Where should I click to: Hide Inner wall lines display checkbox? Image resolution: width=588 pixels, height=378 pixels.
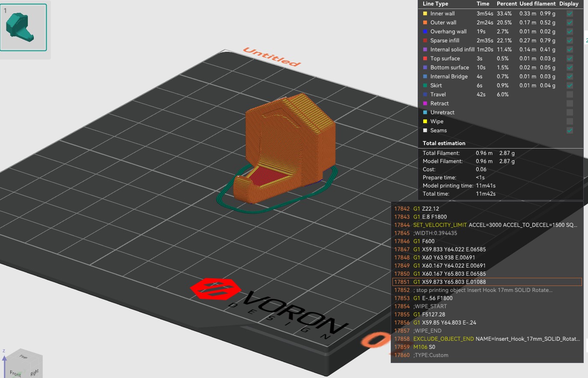[x=570, y=14]
